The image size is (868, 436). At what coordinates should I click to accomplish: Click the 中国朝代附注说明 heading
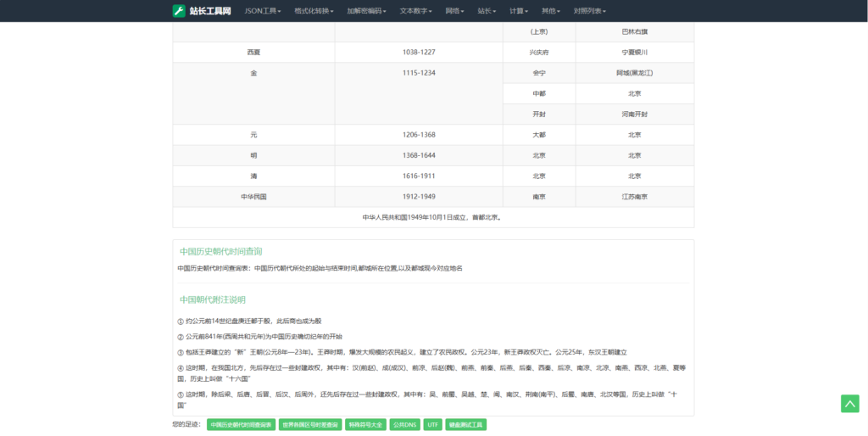point(213,299)
